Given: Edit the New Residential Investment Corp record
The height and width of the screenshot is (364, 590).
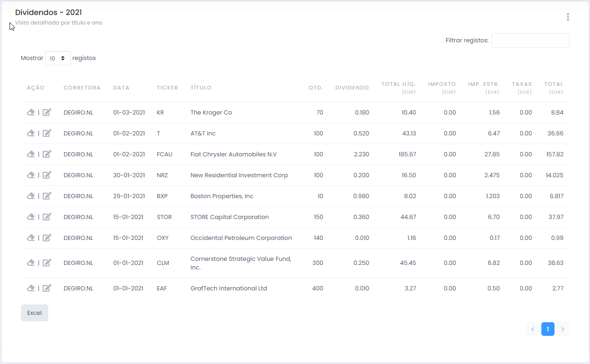Looking at the screenshot, I should coord(47,175).
